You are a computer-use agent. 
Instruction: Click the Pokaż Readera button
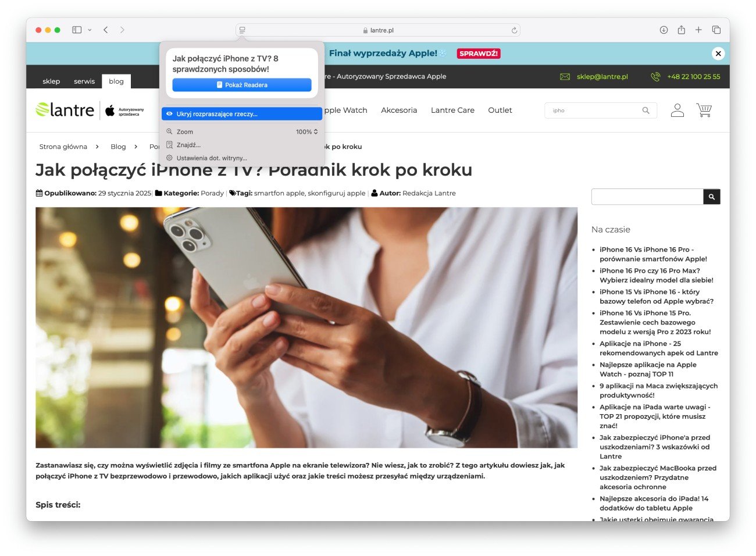[x=242, y=85]
